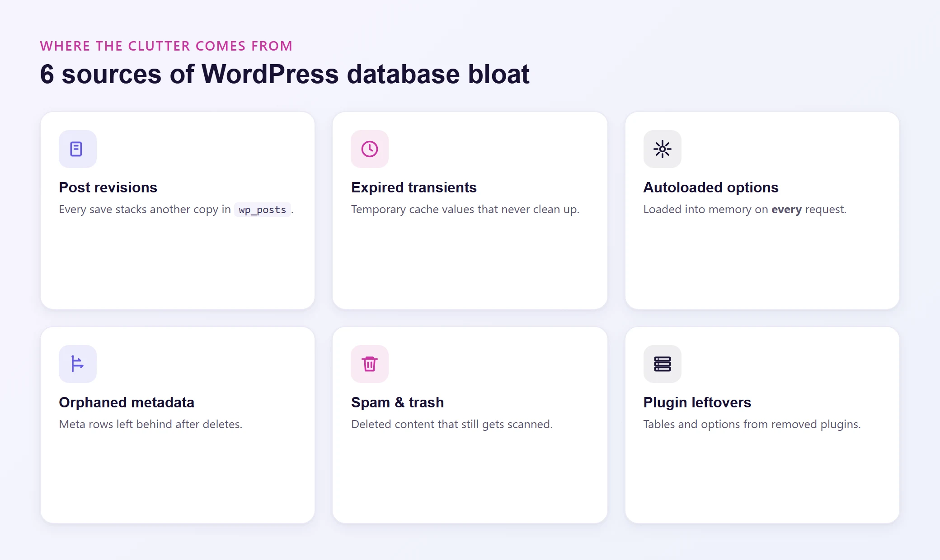Click the 'WHERE THE CLUTTER COMES FROM' label
The height and width of the screenshot is (560, 940).
(x=166, y=46)
